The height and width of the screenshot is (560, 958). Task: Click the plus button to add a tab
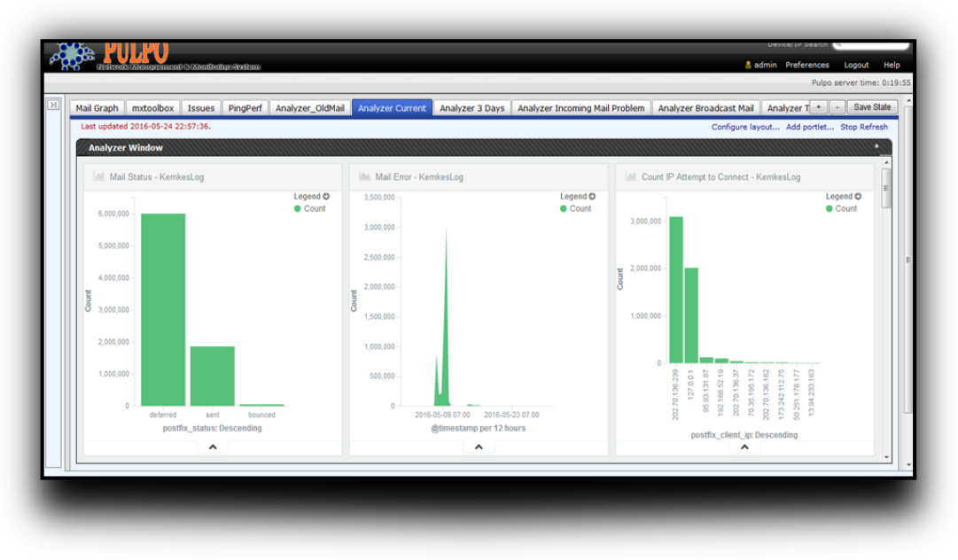coord(818,107)
